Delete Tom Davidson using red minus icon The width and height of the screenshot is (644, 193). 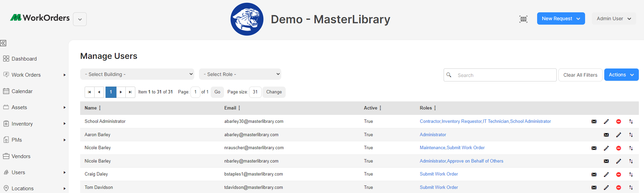(x=619, y=188)
